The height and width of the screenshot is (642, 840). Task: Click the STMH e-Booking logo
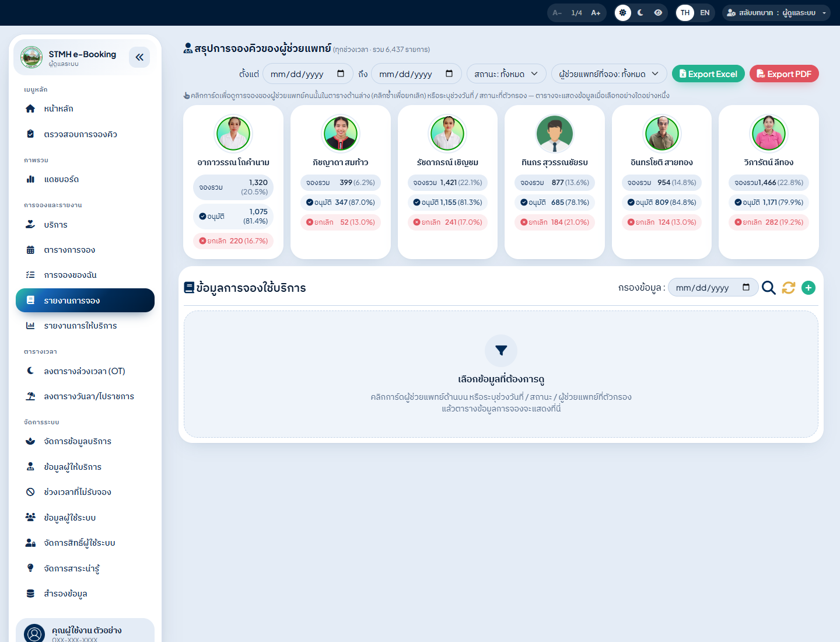32,57
